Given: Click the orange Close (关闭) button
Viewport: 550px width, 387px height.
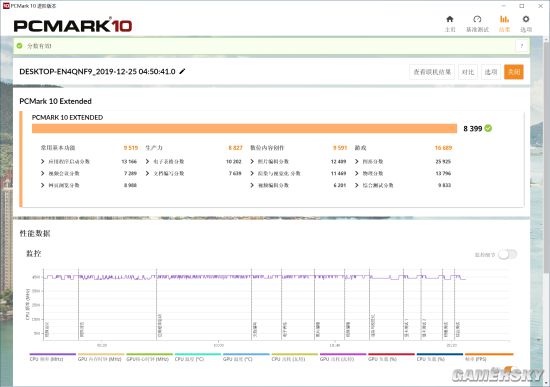Looking at the screenshot, I should click(x=514, y=72).
